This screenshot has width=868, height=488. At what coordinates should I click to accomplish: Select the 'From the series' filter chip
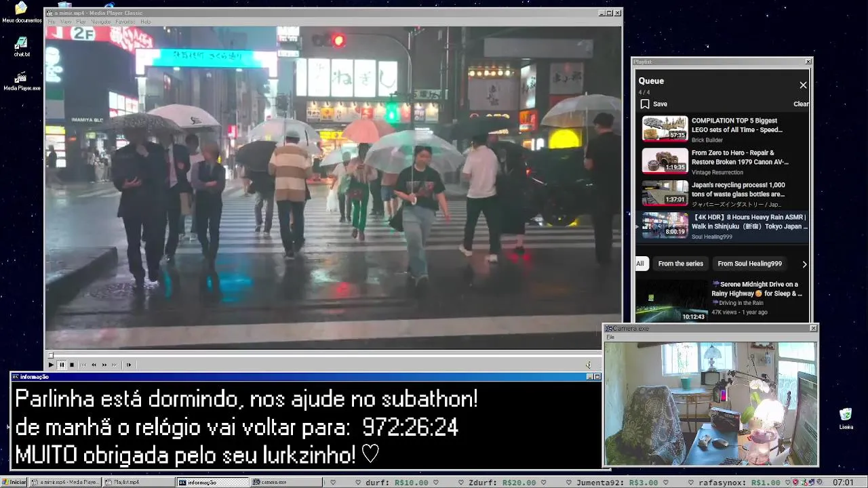tap(680, 264)
